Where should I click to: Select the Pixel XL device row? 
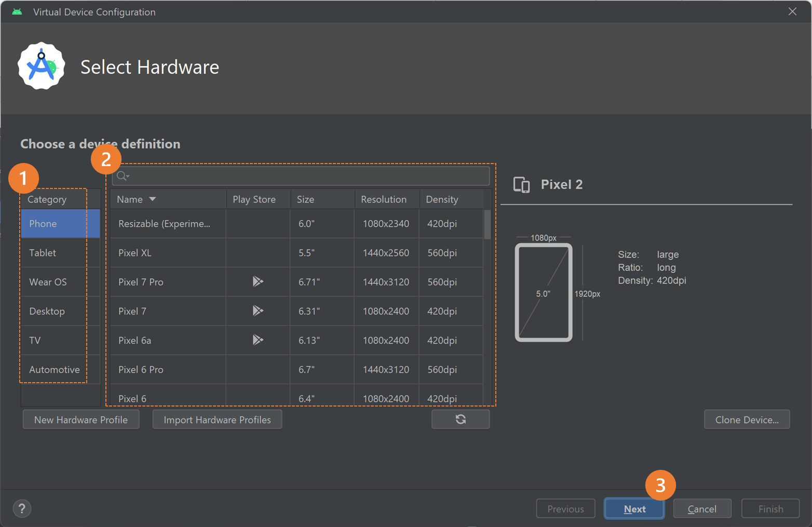click(x=297, y=253)
